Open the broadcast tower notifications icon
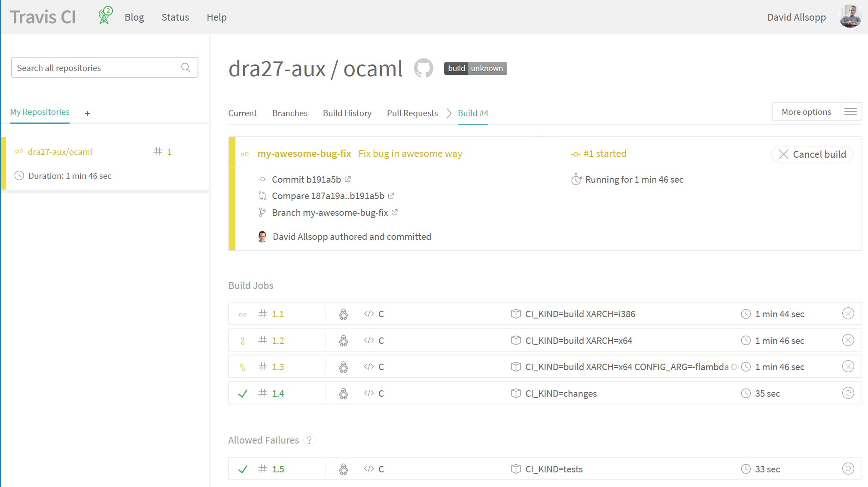Screen dimensions: 868x487 coord(105,16)
